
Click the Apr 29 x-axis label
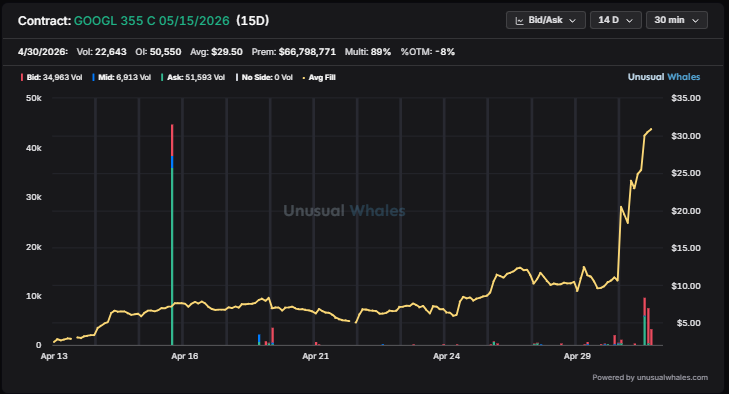point(577,356)
